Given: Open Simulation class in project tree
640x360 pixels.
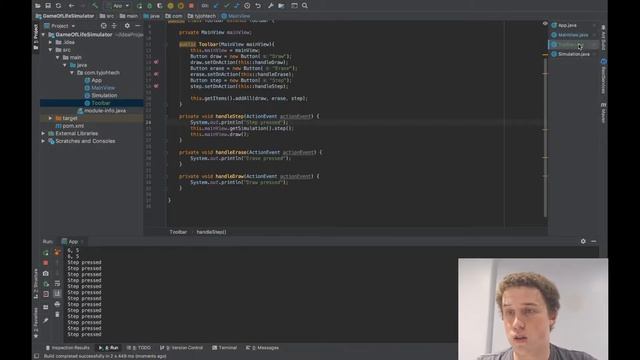Looking at the screenshot, I should pos(101,95).
